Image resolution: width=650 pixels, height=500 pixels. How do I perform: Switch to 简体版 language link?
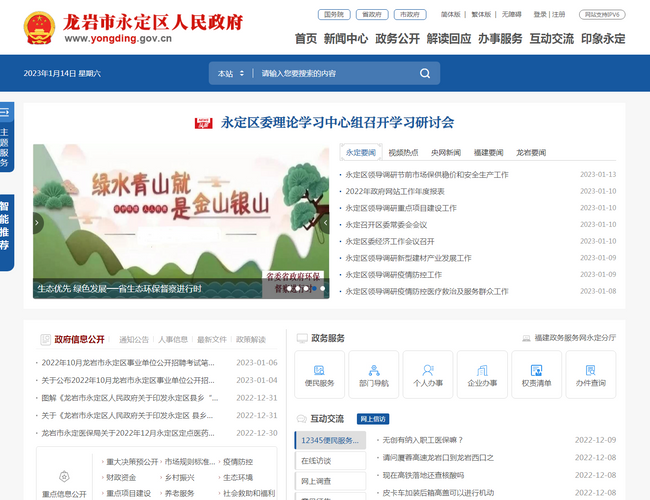[x=451, y=15]
